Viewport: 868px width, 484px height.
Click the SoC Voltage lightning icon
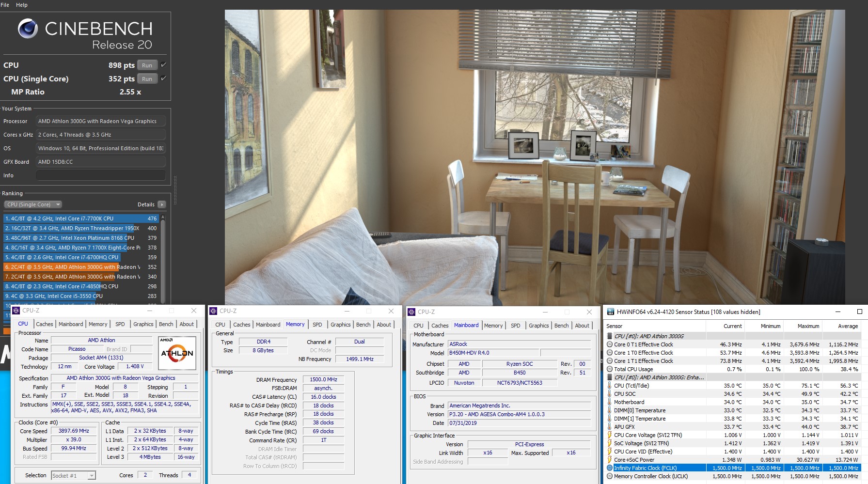(610, 443)
